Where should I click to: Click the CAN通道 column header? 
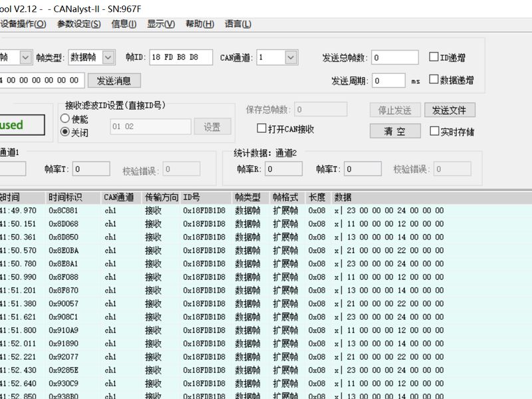121,198
